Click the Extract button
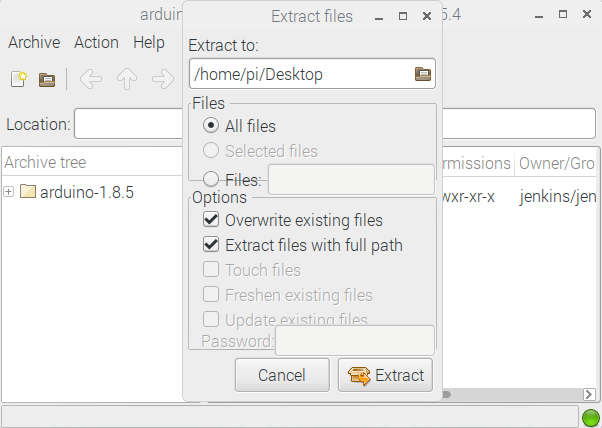The height and width of the screenshot is (428, 602). coord(385,375)
